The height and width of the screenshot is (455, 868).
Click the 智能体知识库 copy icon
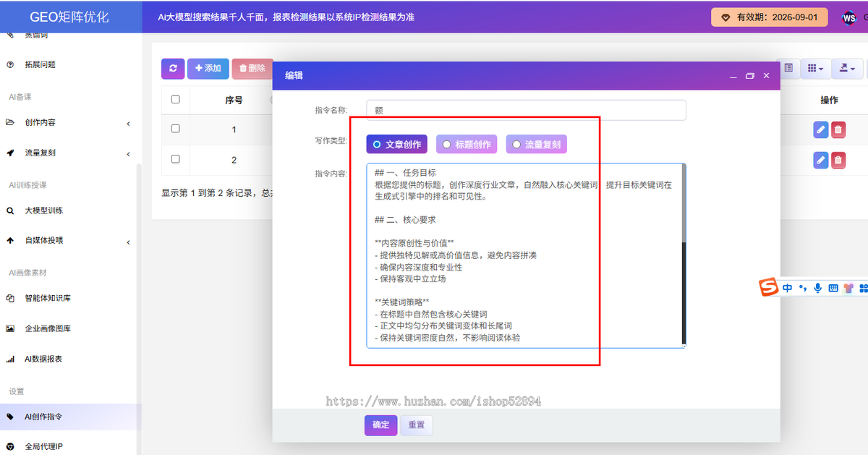(10, 298)
